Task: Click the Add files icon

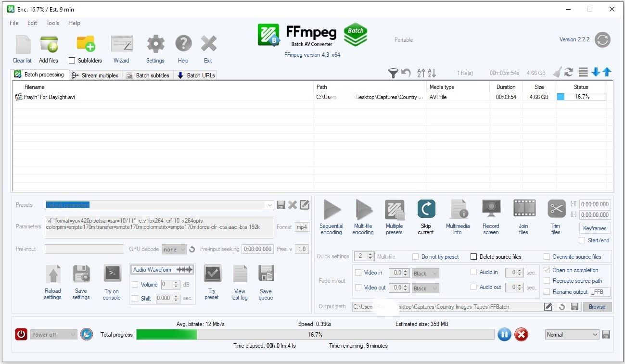Action: (49, 45)
